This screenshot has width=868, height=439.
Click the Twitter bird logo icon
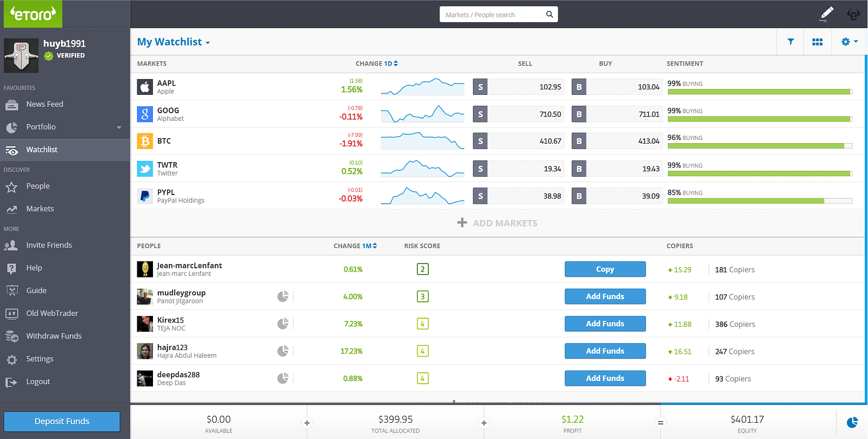[145, 169]
